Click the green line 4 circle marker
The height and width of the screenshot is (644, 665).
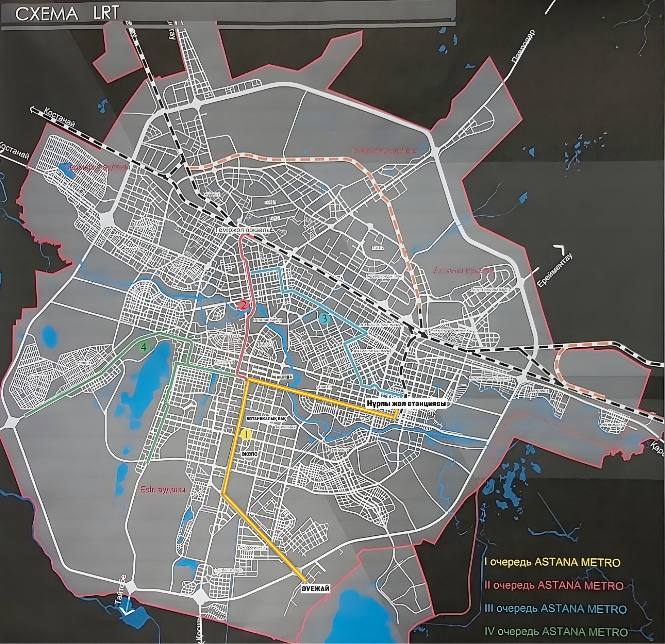point(144,347)
